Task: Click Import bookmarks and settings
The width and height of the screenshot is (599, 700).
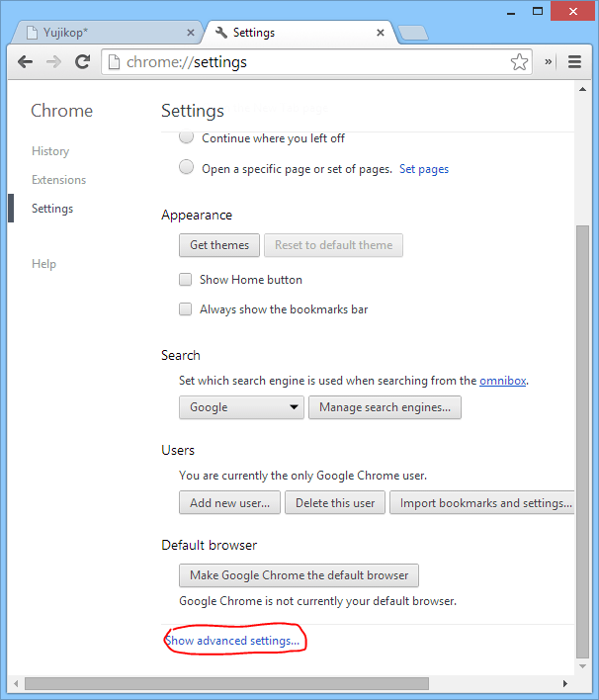Action: pos(482,502)
